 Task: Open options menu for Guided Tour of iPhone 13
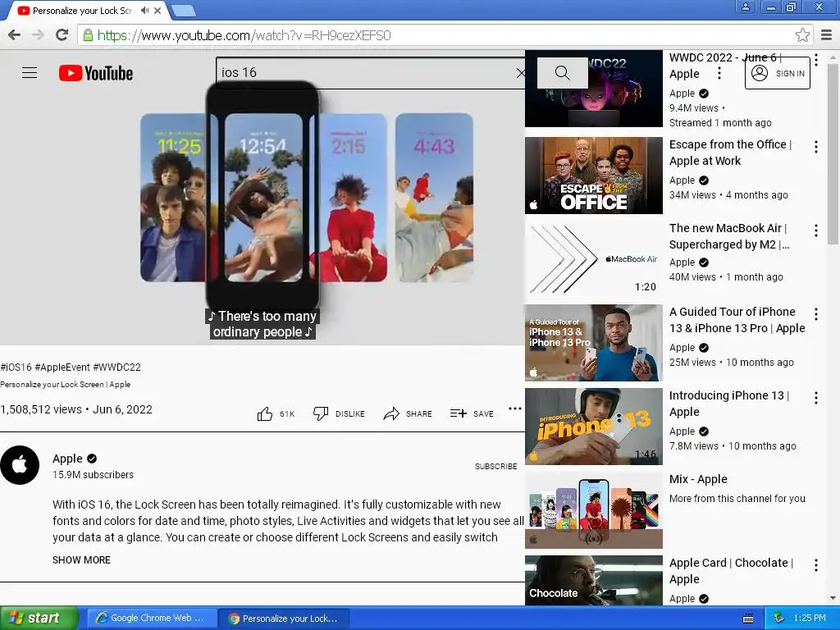coord(816,314)
